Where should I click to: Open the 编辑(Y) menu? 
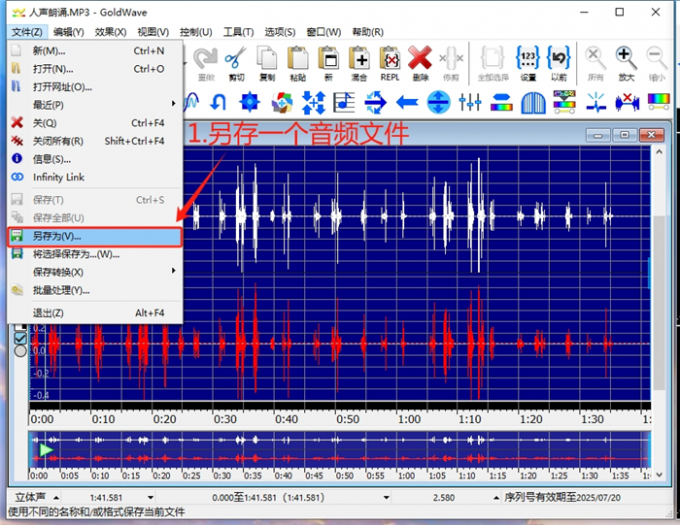click(69, 32)
